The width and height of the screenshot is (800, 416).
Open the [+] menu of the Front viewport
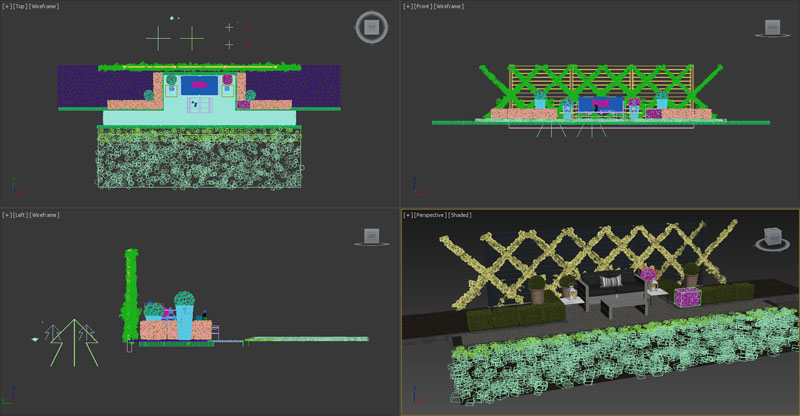[408, 6]
